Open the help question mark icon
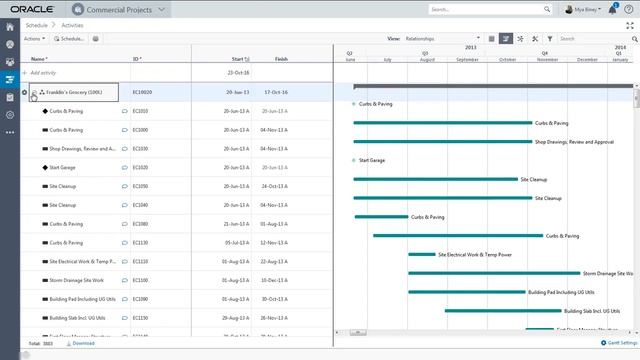Viewport: 640px width, 360px height. (x=629, y=9)
